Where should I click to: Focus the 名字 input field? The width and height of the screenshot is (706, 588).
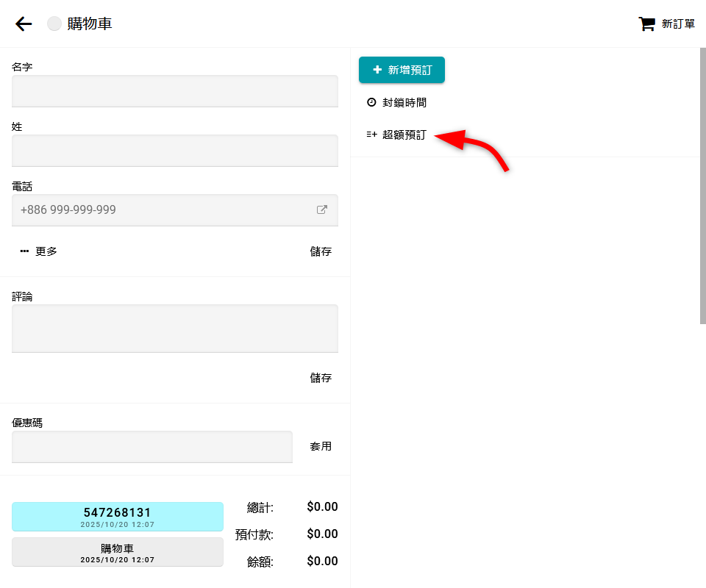click(175, 91)
